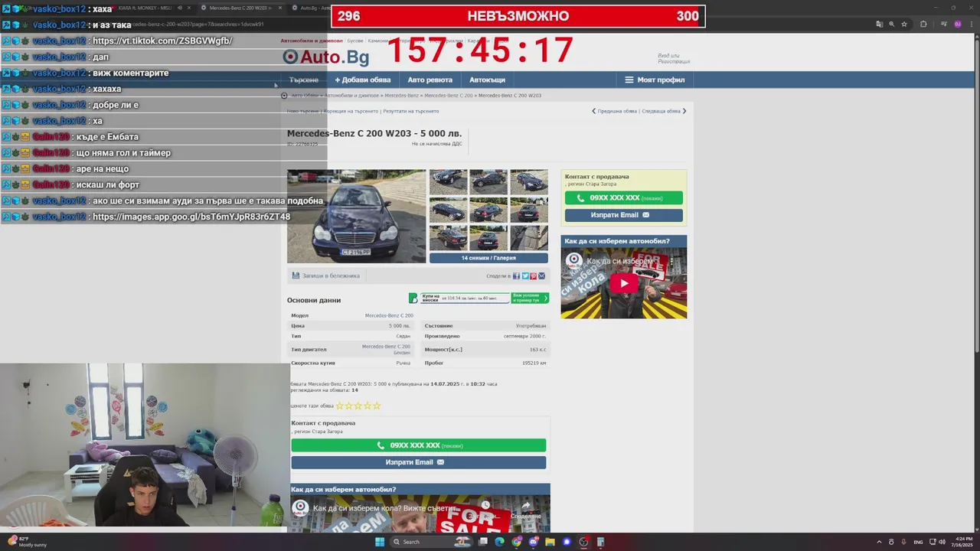Screen dimensions: 980x551
Task: Click Резултати от търсенето link
Action: [x=411, y=111]
